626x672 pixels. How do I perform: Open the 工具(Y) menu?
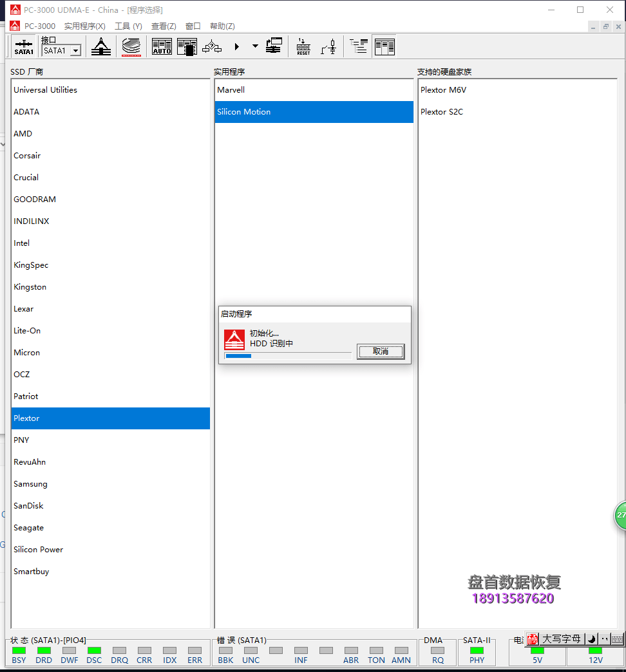(128, 26)
